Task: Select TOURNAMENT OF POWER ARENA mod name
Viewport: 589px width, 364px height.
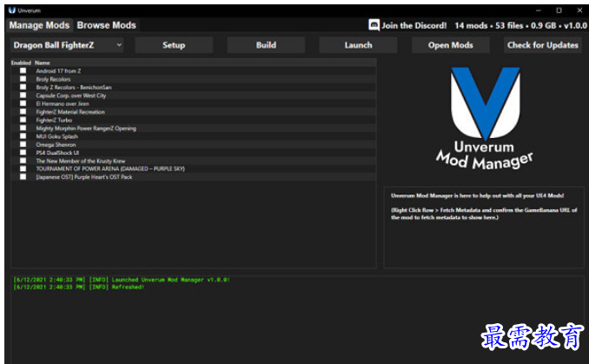Action: (x=110, y=169)
